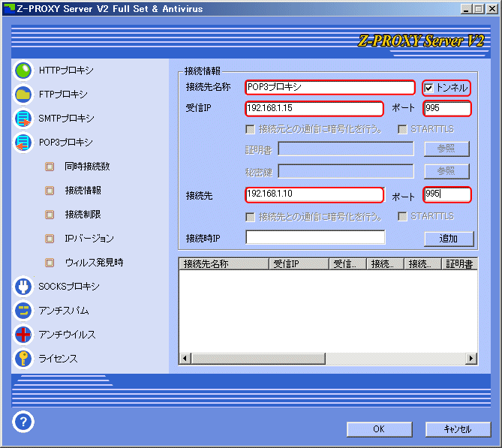This screenshot has height=448, width=502.
Task: Switch to the FTPプロキシ section label
Action: pos(63,95)
